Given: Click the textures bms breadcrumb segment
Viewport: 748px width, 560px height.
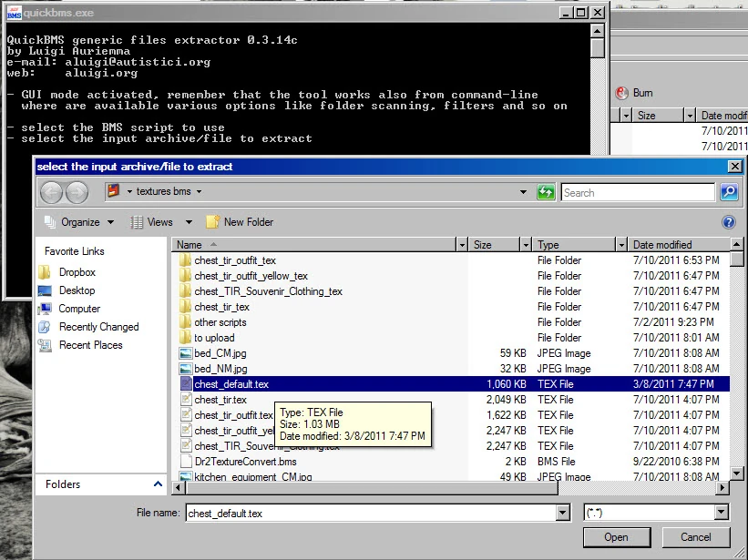Looking at the screenshot, I should 164,191.
